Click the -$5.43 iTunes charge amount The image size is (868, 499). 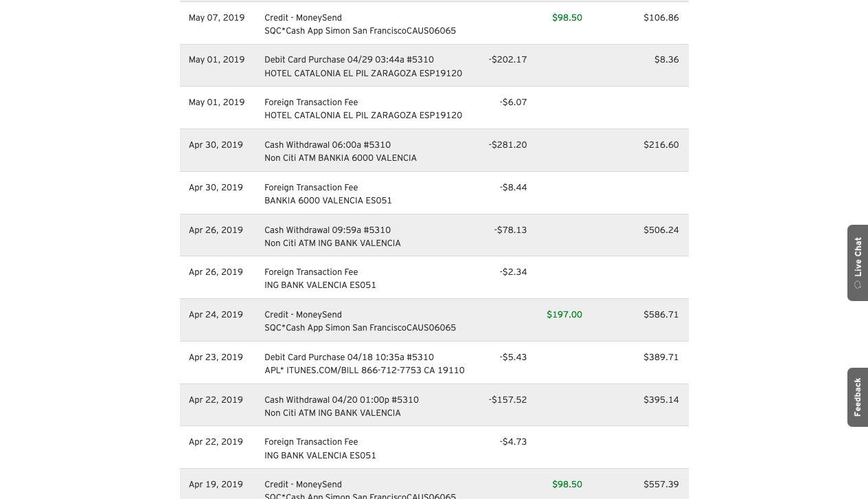point(513,357)
